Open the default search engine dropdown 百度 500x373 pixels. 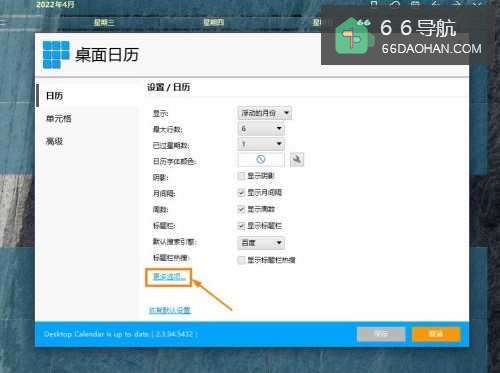click(261, 243)
